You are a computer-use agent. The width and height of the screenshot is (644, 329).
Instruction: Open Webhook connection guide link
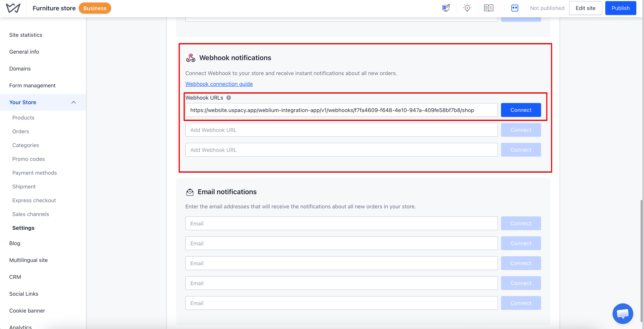[219, 84]
